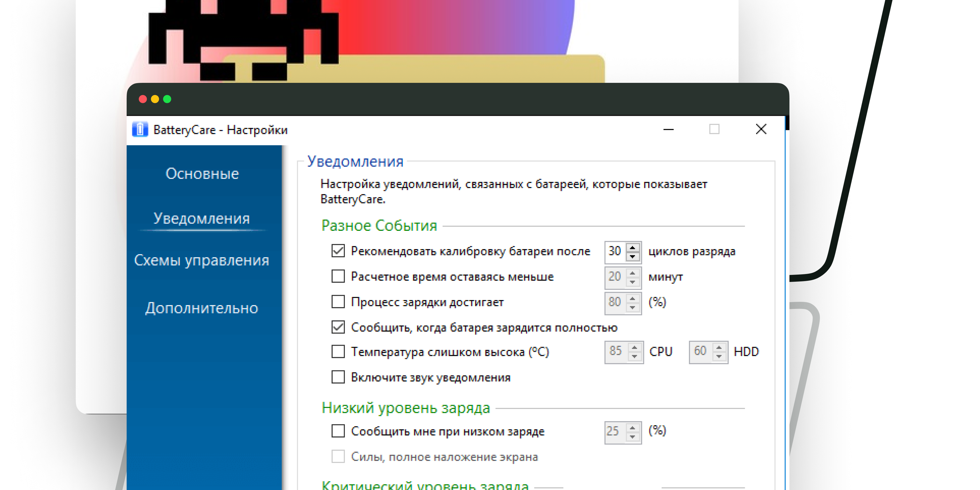Open the Дополнительно settings tab

coord(202,308)
